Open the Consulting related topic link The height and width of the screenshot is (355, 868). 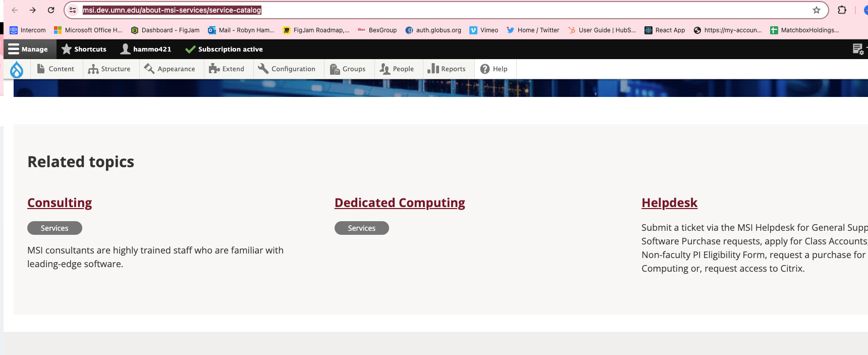tap(60, 202)
